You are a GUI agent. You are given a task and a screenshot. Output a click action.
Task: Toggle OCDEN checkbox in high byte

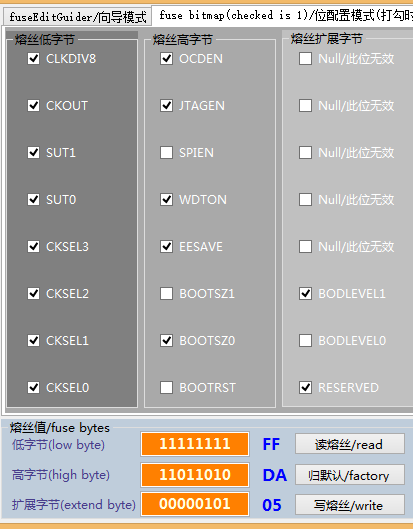(166, 59)
